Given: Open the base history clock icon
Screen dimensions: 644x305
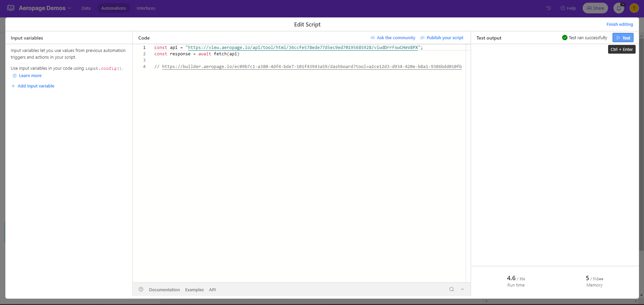Looking at the screenshot, I should [549, 8].
